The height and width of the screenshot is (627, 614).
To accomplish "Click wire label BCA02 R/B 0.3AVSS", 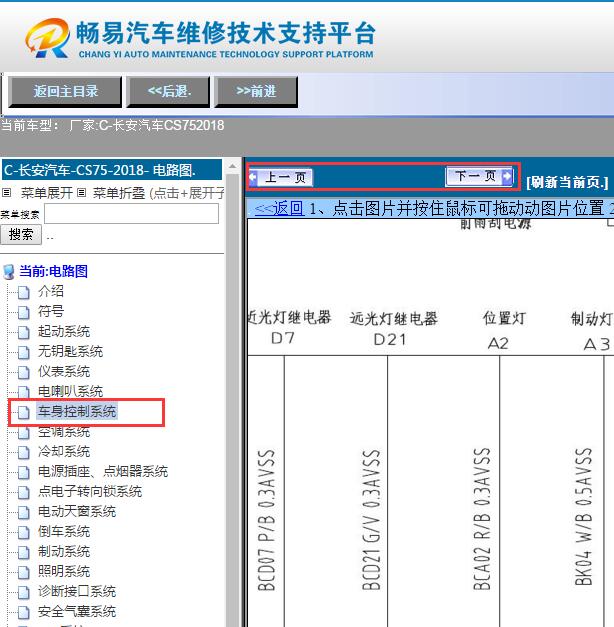I will click(482, 519).
